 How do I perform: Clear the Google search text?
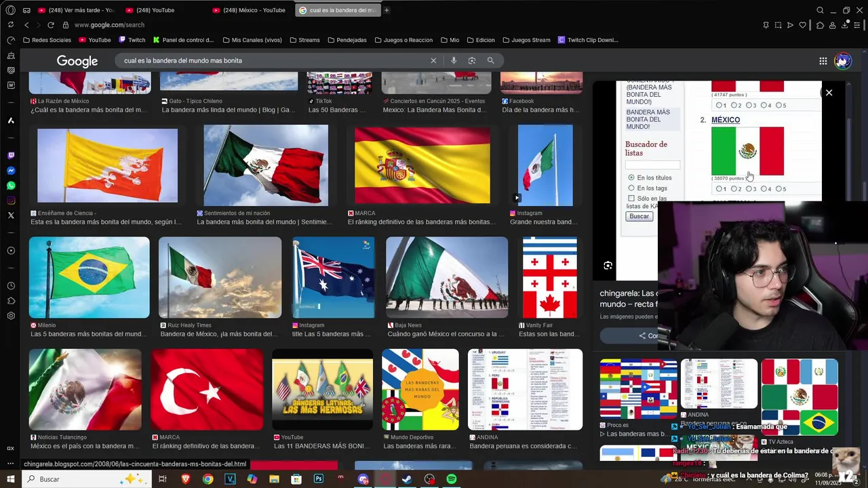[433, 60]
